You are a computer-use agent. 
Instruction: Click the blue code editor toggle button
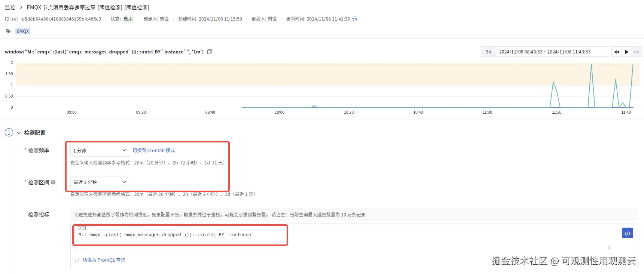628,233
